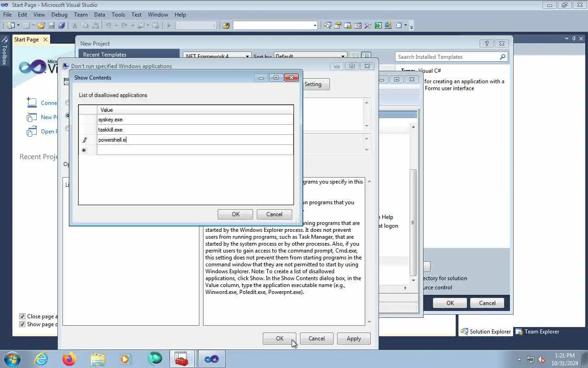This screenshot has width=588, height=368.
Task: Click the Save toolbar icon
Action: coord(51,25)
